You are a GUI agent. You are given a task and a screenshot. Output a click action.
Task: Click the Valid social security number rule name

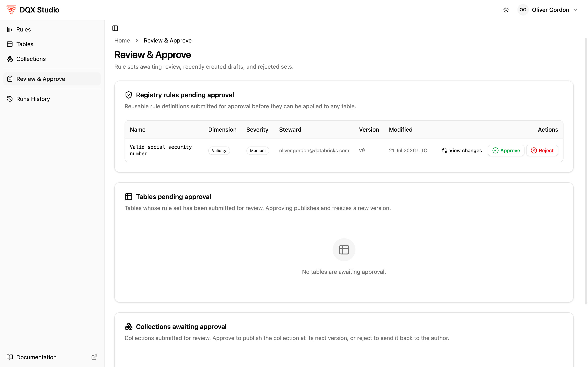161,150
